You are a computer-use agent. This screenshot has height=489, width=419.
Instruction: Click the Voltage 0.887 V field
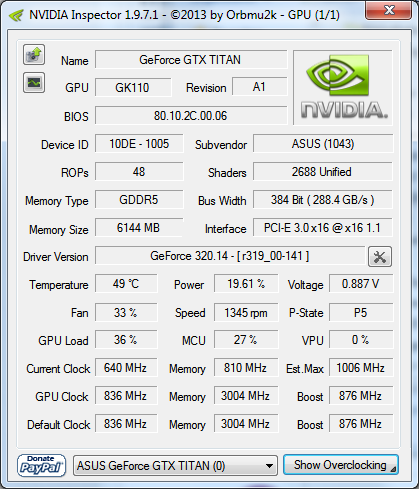pos(361,284)
